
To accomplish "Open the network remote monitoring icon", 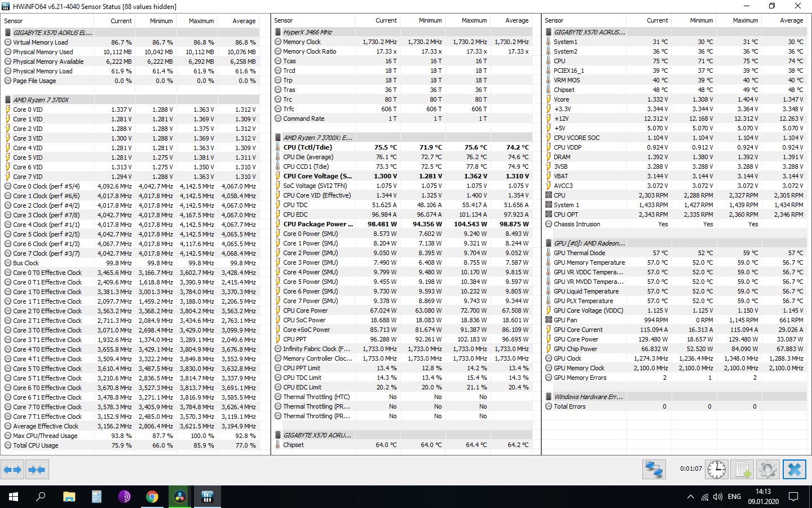I will tap(654, 470).
